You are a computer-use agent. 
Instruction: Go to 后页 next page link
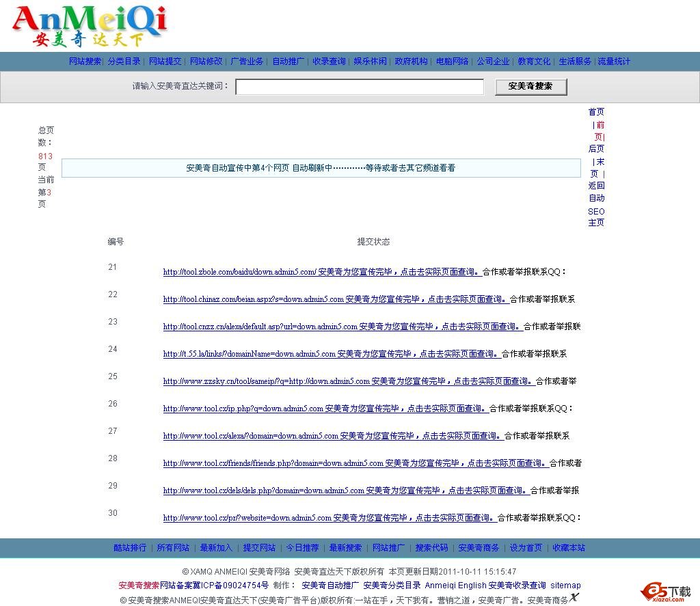tap(596, 149)
